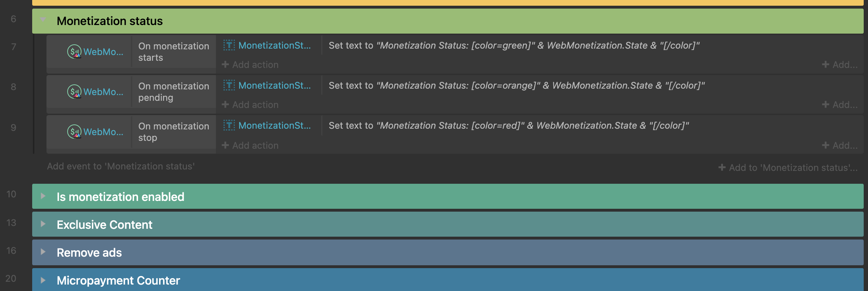Expand the 'Micropayment Counter' group

43,280
